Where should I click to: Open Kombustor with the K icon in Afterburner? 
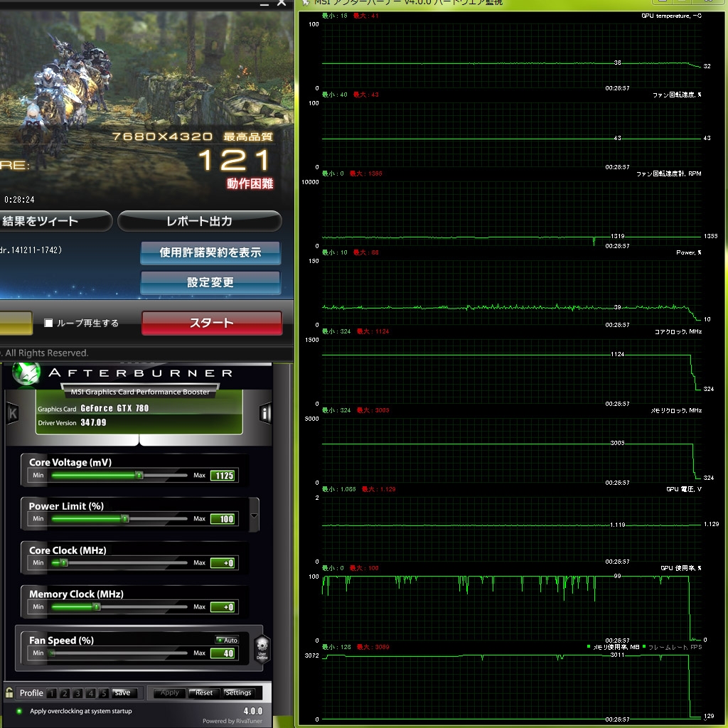click(x=12, y=413)
